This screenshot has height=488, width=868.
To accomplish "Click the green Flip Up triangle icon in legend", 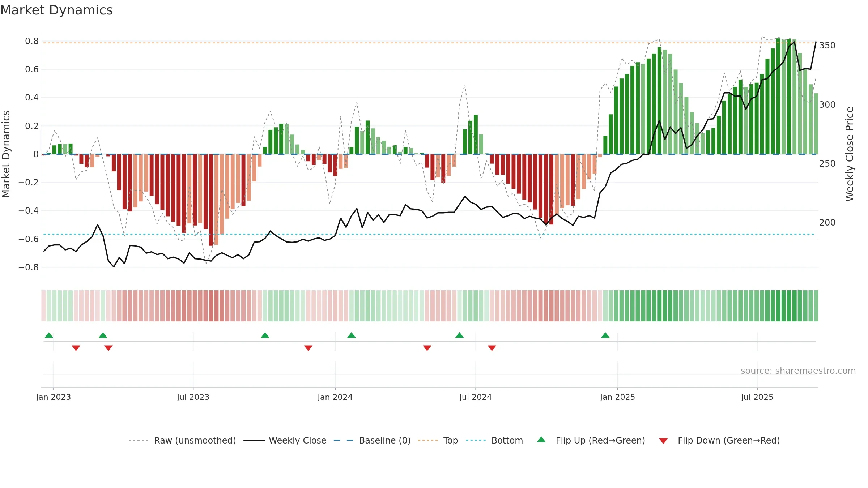I will click(541, 440).
